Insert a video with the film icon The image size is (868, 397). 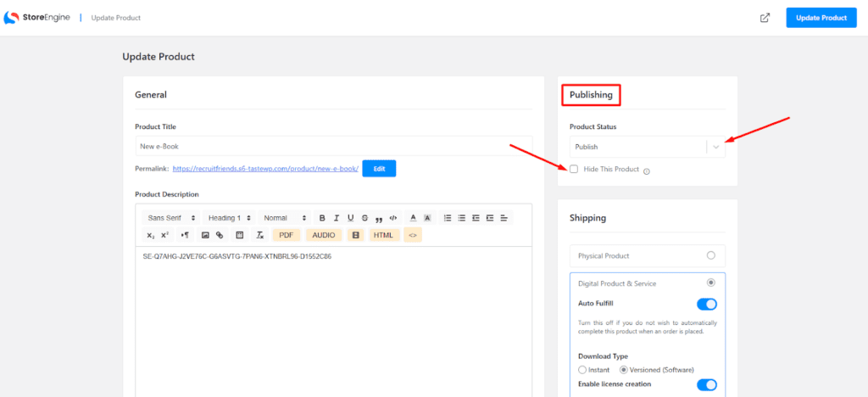[x=356, y=235]
